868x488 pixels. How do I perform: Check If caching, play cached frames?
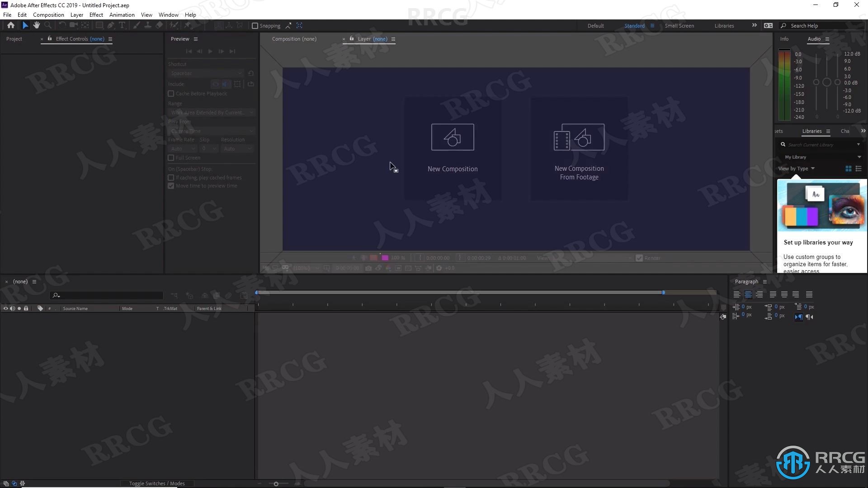171,178
